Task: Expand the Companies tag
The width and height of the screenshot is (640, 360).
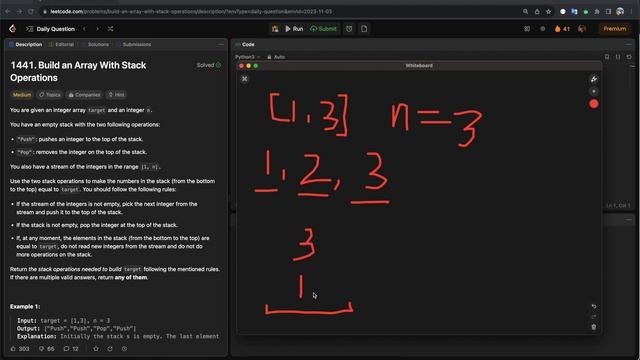Action: [84, 95]
